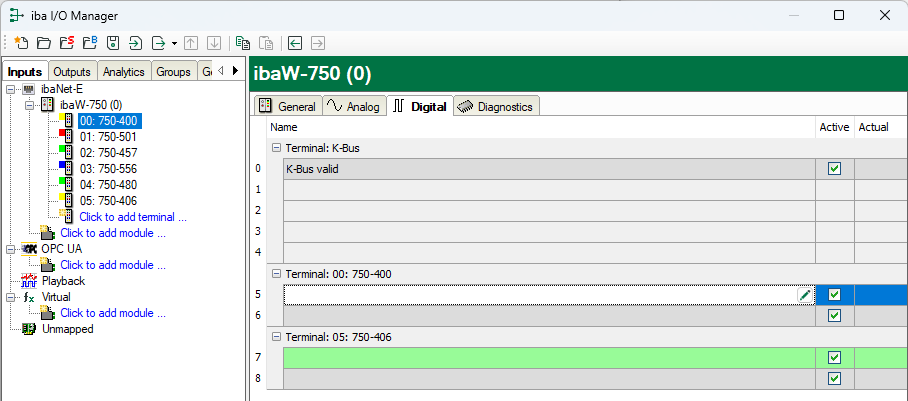Create a new I/O configuration

[x=21, y=43]
